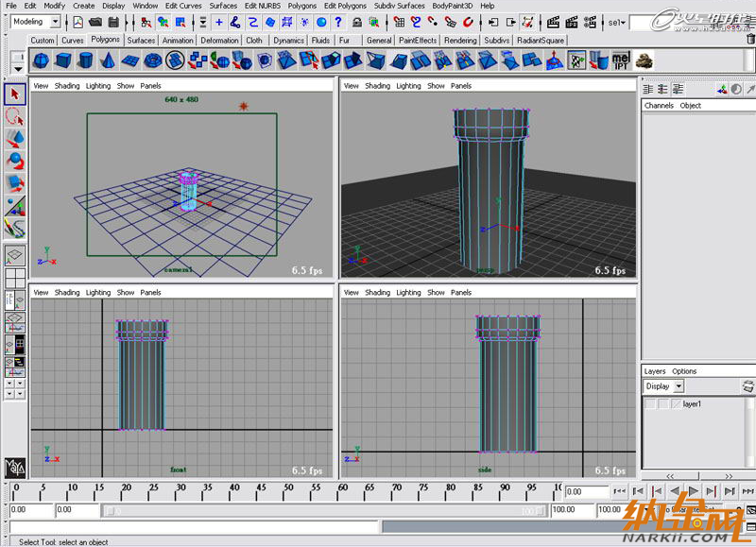The image size is (756, 547).
Task: Click the polygon sphere shelf icon
Action: (41, 60)
